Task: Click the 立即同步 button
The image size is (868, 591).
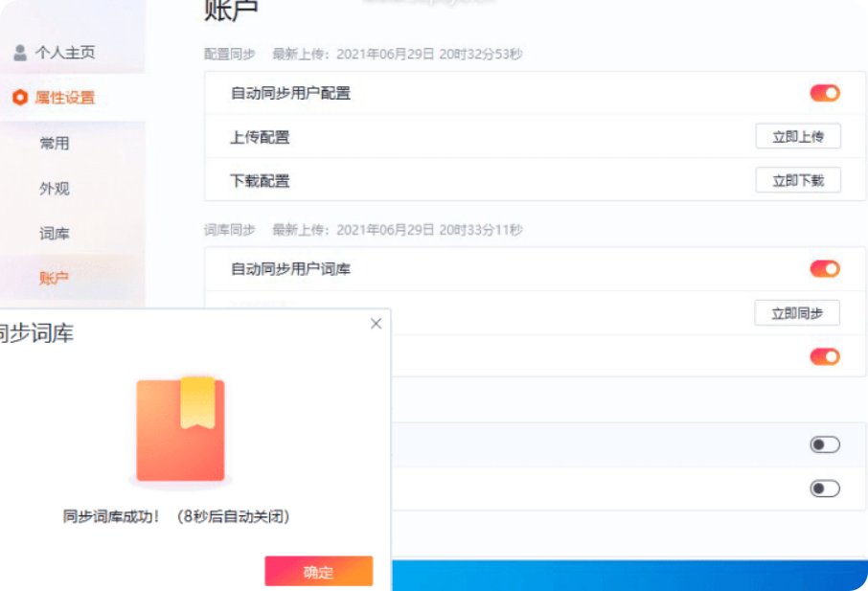Action: 797,313
